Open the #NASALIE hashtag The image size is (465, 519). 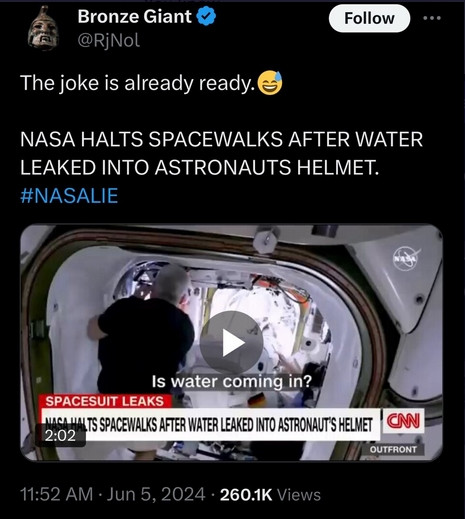coord(69,195)
